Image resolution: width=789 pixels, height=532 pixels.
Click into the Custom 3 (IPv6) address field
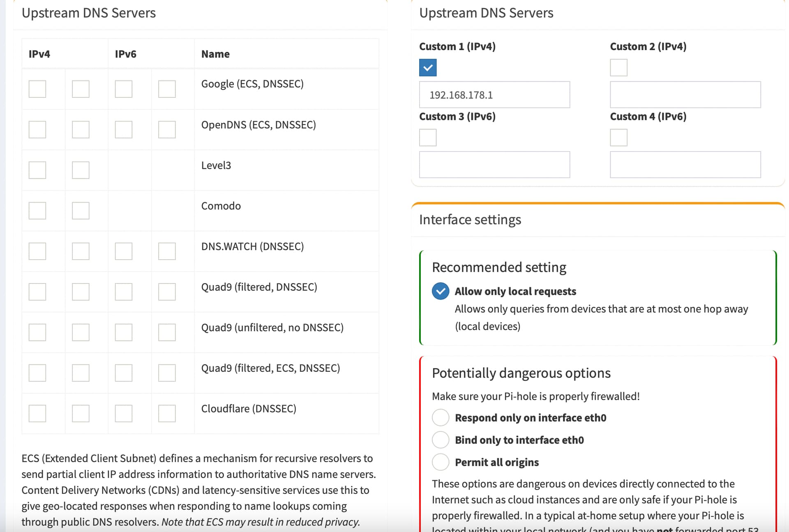point(494,165)
